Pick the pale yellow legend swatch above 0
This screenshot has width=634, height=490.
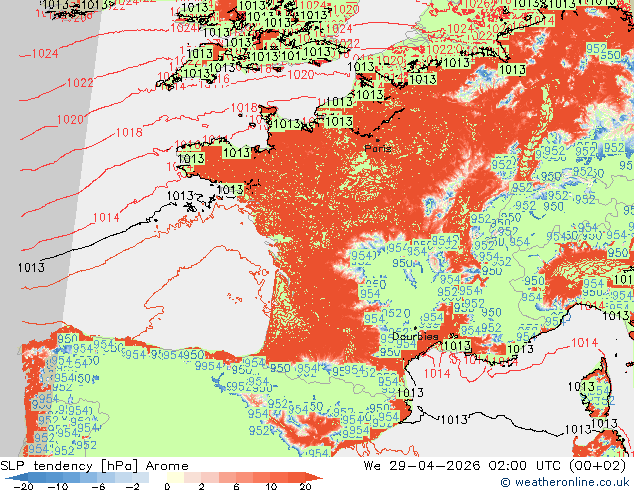pos(175,478)
